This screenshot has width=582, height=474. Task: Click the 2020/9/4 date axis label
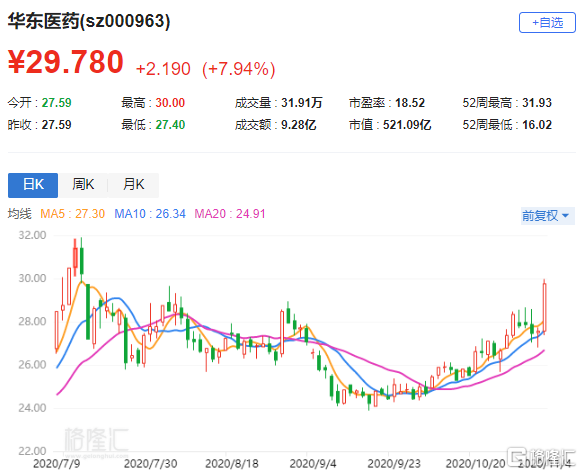[313, 464]
